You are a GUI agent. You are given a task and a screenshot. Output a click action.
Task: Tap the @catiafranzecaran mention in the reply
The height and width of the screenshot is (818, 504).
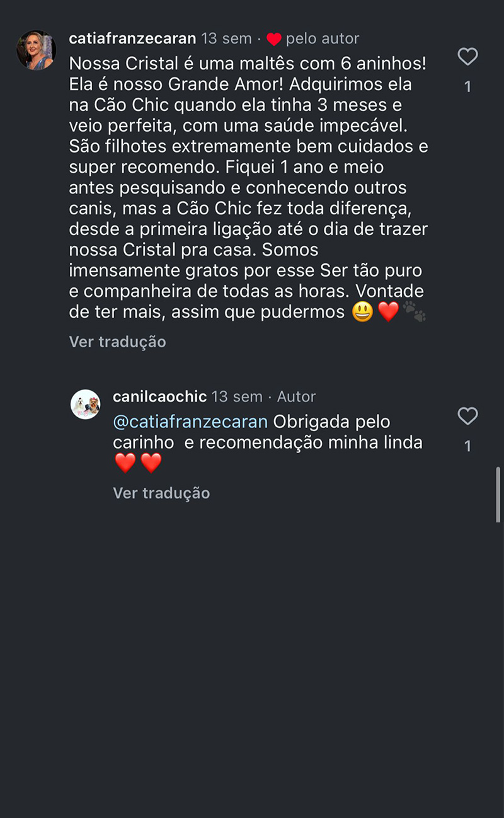point(190,422)
